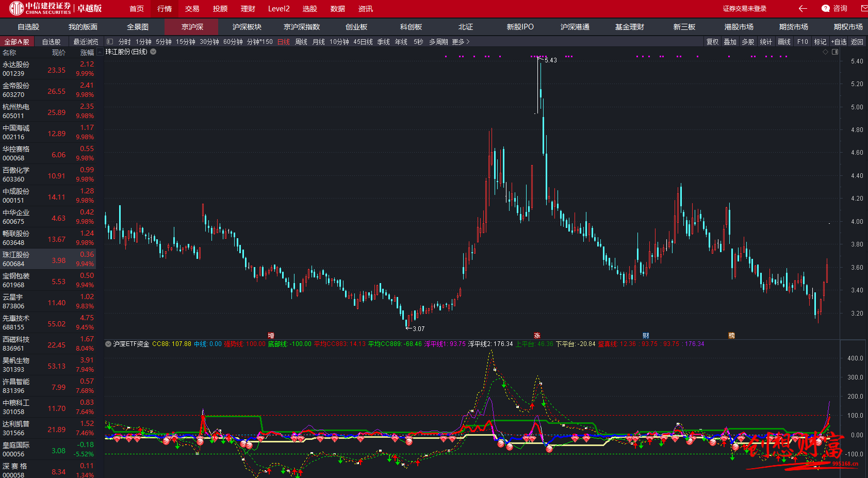This screenshot has height=478, width=868.
Task: Open the 行情 top menu
Action: (165, 9)
